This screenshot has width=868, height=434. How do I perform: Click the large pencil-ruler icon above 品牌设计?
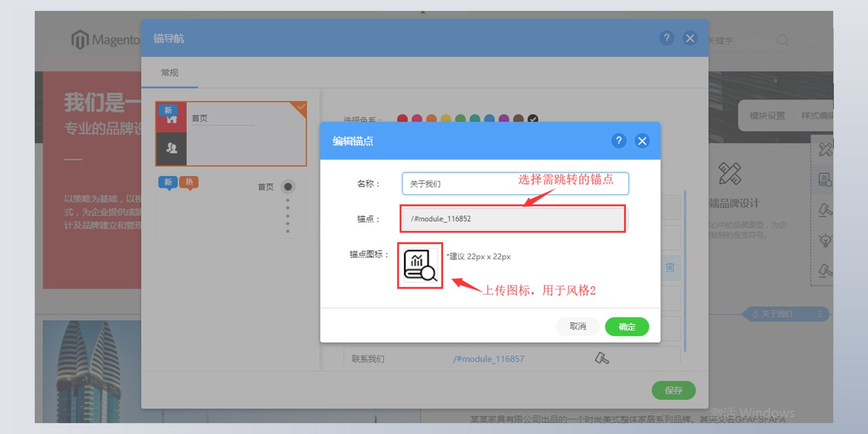coord(729,174)
